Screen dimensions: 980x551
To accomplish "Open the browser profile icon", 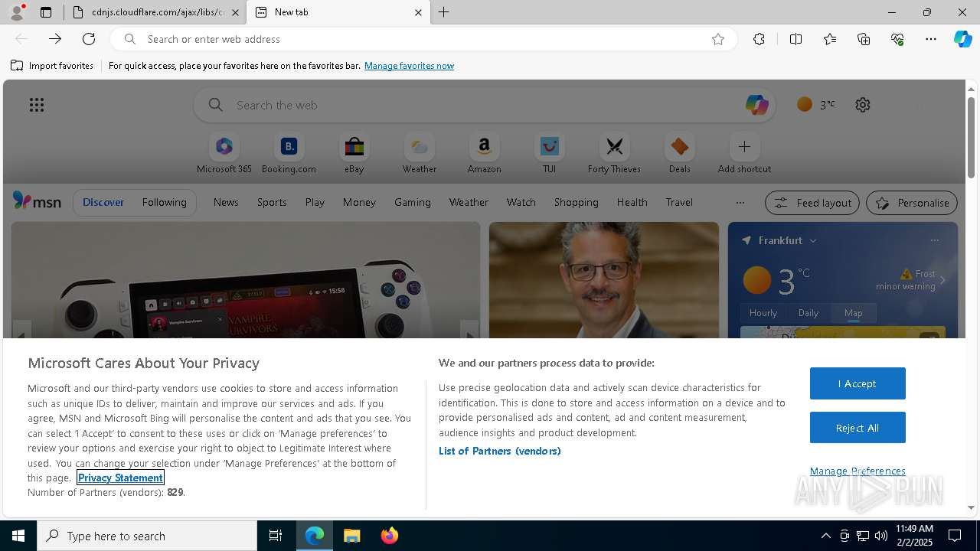I will click(17, 12).
